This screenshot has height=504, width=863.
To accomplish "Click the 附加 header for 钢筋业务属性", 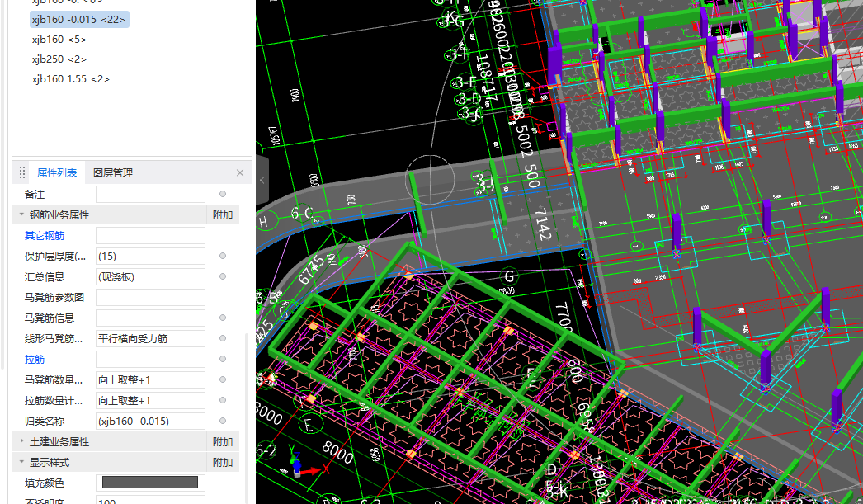I will click(223, 215).
